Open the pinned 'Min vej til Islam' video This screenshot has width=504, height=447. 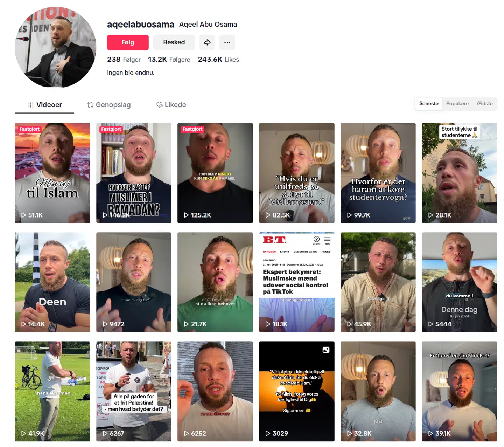click(x=52, y=173)
